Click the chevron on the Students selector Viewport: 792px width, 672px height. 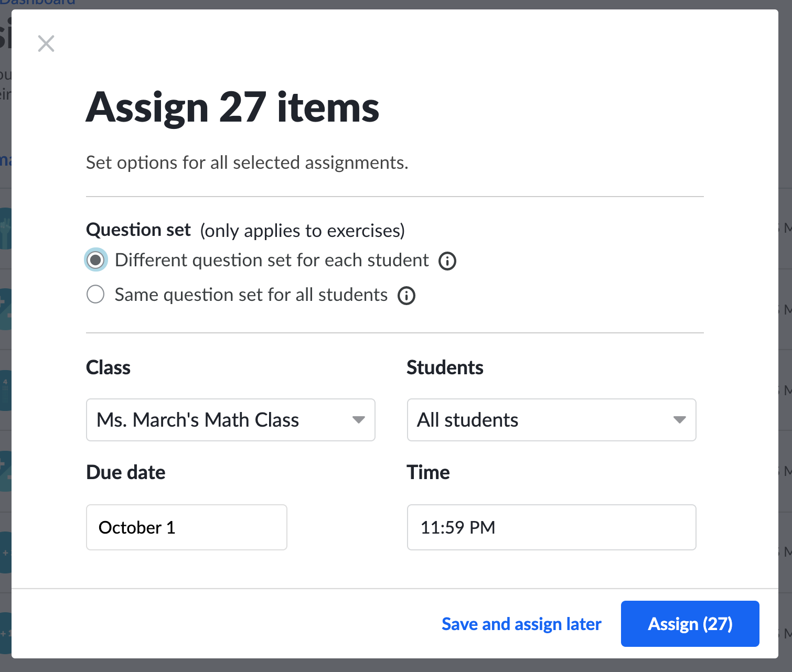click(x=680, y=420)
